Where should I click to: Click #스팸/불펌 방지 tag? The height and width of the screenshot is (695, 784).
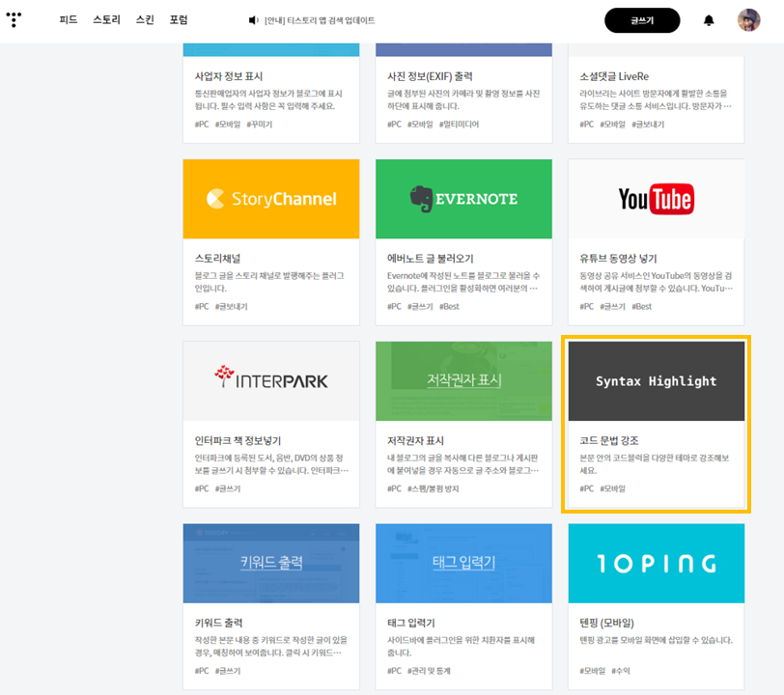coord(433,488)
